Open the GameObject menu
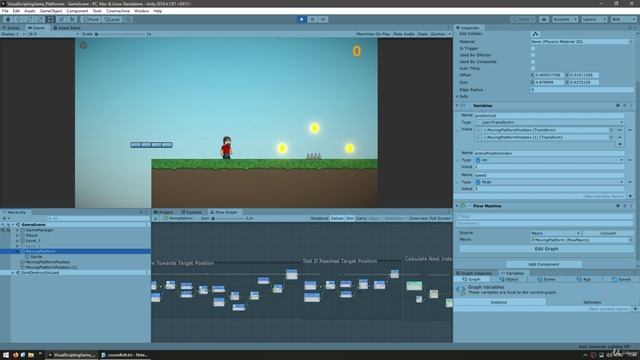This screenshot has width=640, height=360. (x=51, y=11)
